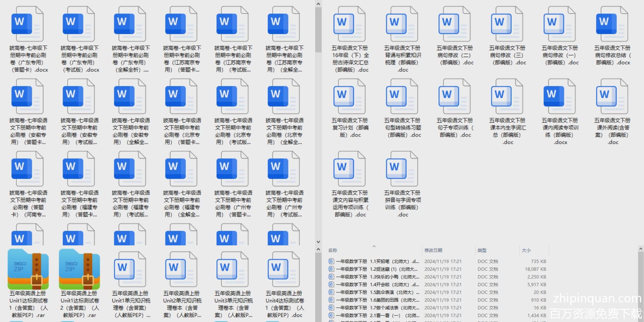Click scroll up arrow of left pane
Screen dimensions: 644x322
[318, 4]
